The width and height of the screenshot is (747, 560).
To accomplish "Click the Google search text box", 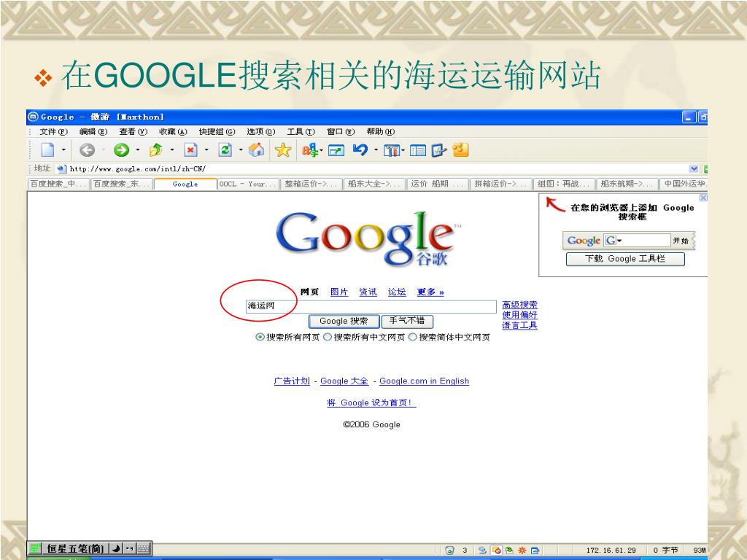I will (371, 306).
